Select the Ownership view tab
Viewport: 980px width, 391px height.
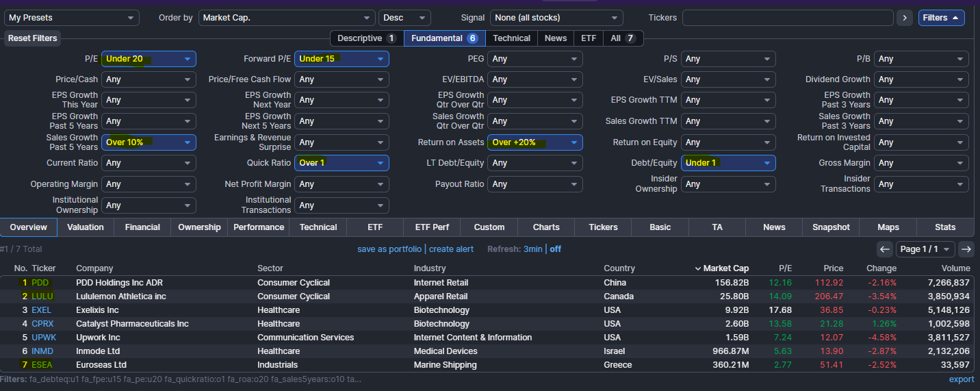(199, 227)
